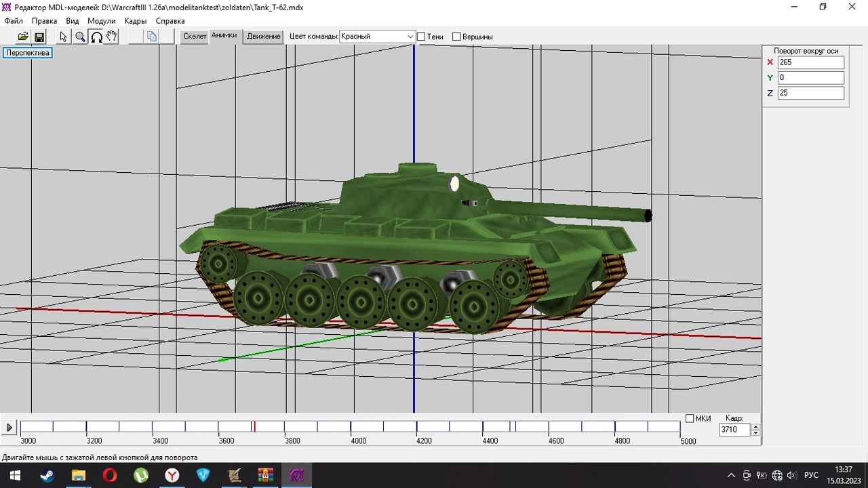Open Yandex Browser from the taskbar
Image resolution: width=868 pixels, height=488 pixels.
pyautogui.click(x=172, y=475)
